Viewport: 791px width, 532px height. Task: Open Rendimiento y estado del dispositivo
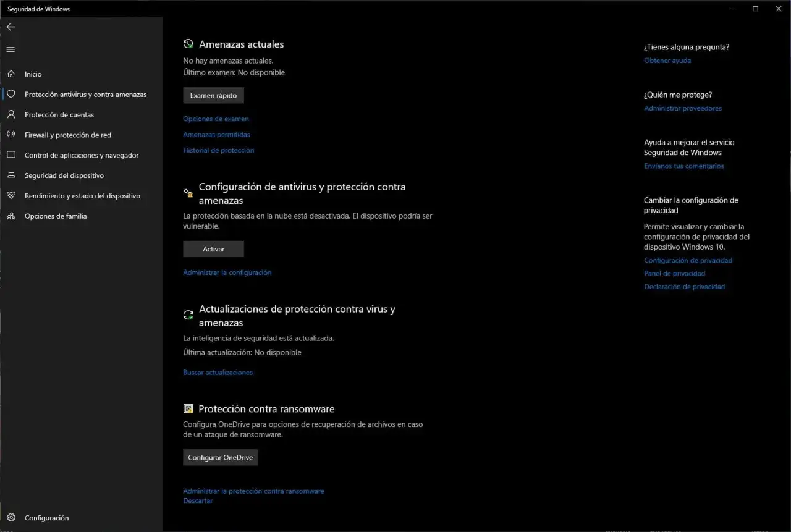[82, 196]
